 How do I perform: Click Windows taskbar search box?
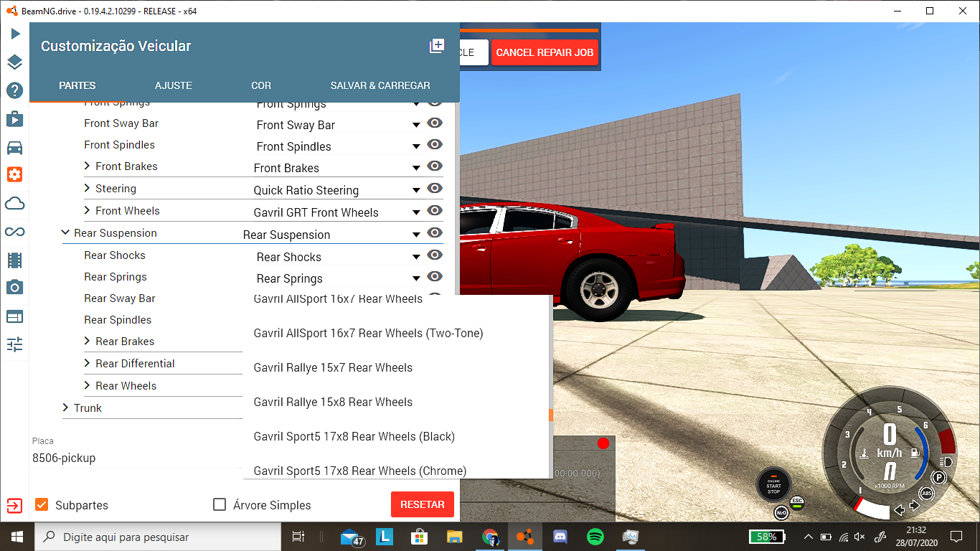159,537
